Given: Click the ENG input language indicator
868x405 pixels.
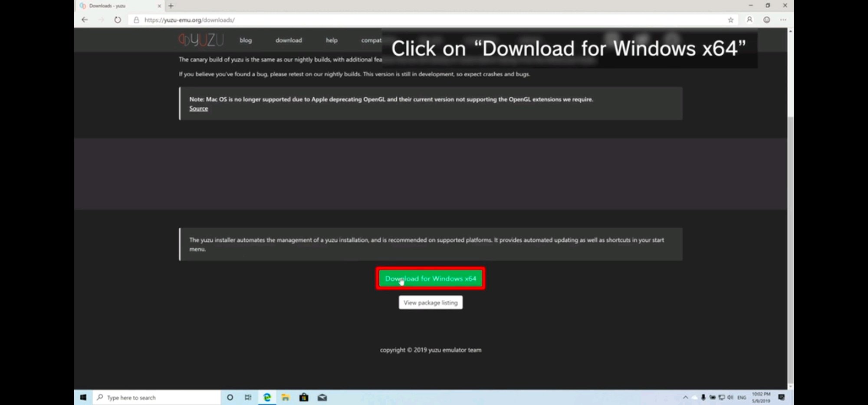Looking at the screenshot, I should (x=742, y=398).
